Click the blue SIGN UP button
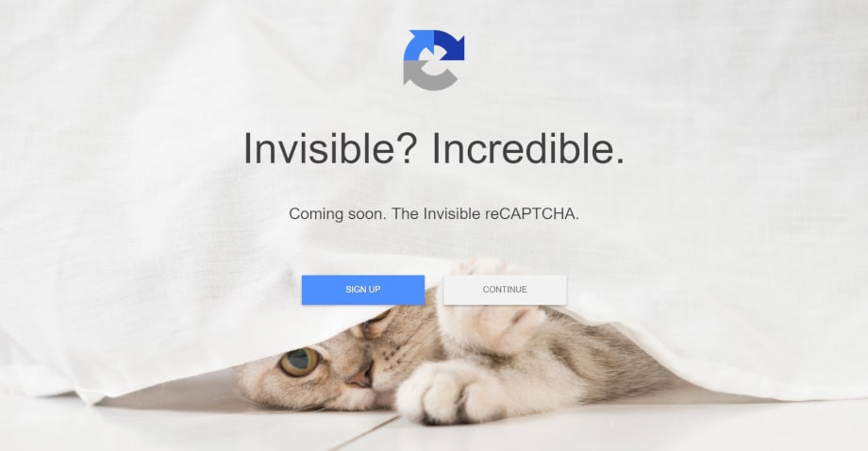This screenshot has height=451, width=868. [x=363, y=290]
